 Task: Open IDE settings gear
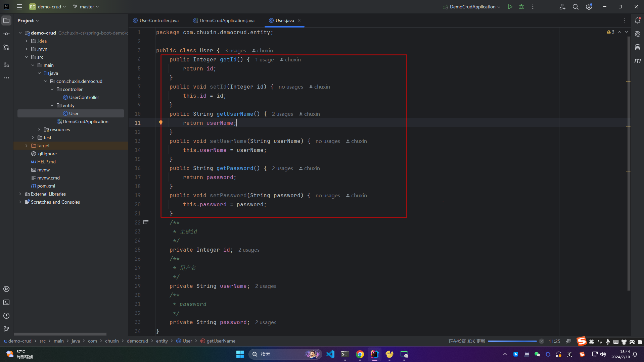coord(589,7)
